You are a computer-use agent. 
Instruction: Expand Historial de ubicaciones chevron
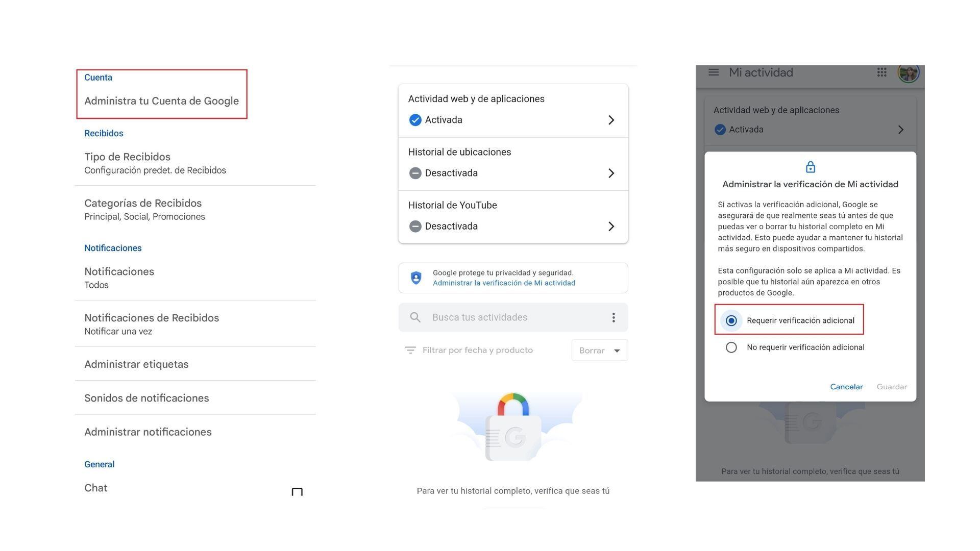[611, 173]
